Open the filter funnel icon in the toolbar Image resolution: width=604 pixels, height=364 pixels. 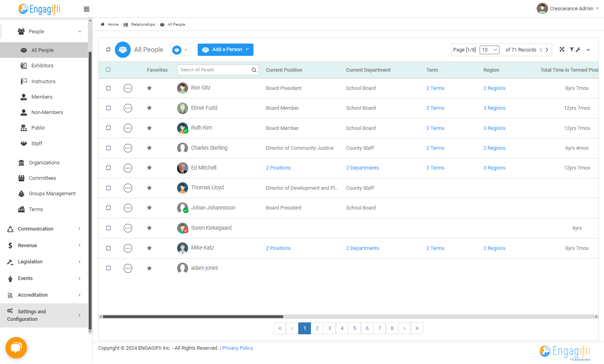coord(572,50)
